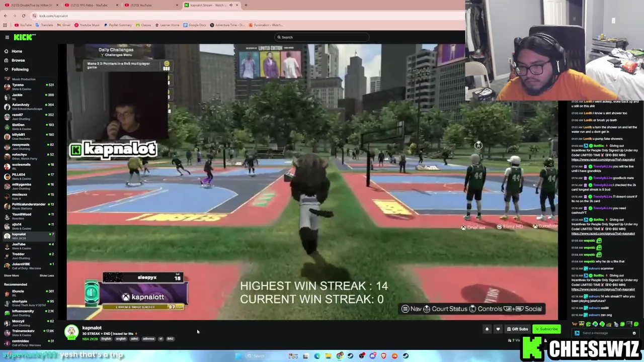644x362 pixels.
Task: Open recommended channel controldec
Action: point(28,343)
